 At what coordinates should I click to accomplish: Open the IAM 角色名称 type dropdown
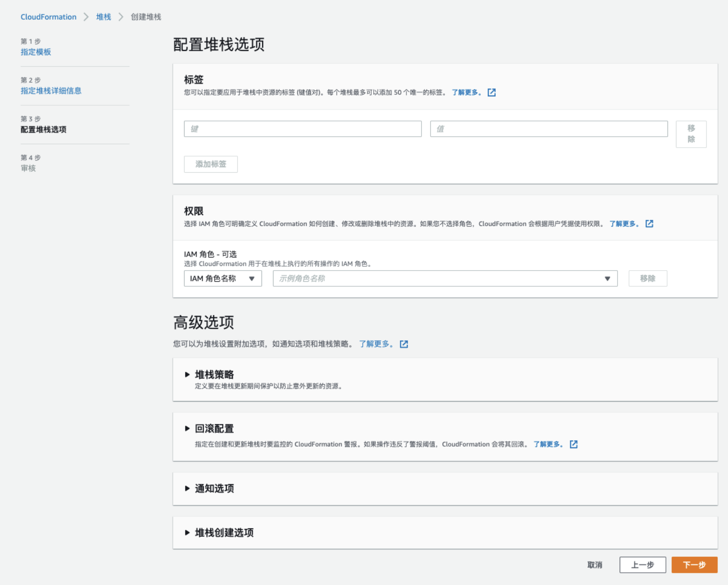point(223,278)
